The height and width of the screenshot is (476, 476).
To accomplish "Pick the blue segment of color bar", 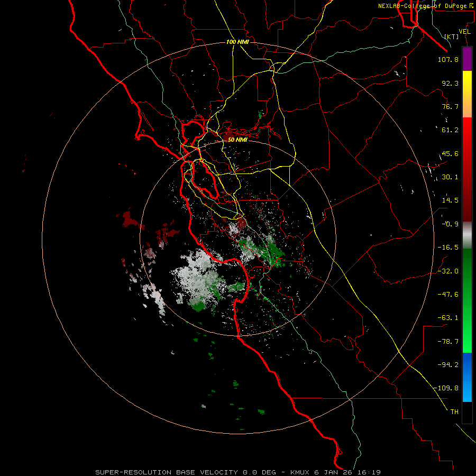I will pyautogui.click(x=467, y=377).
